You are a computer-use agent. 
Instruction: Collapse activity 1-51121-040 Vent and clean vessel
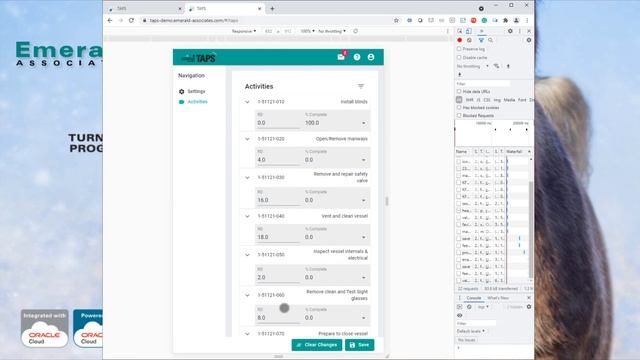pos(247,216)
